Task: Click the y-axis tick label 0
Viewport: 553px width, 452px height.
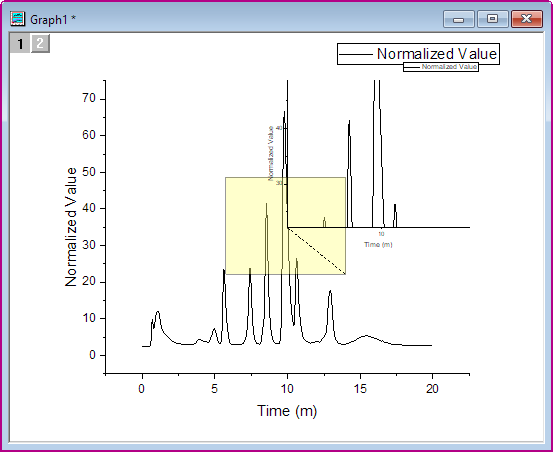Action: tap(92, 355)
